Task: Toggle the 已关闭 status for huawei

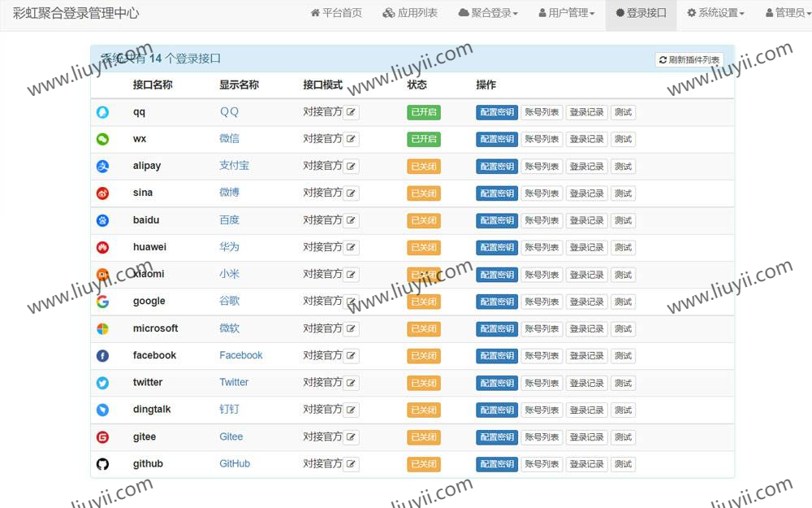Action: [x=424, y=247]
